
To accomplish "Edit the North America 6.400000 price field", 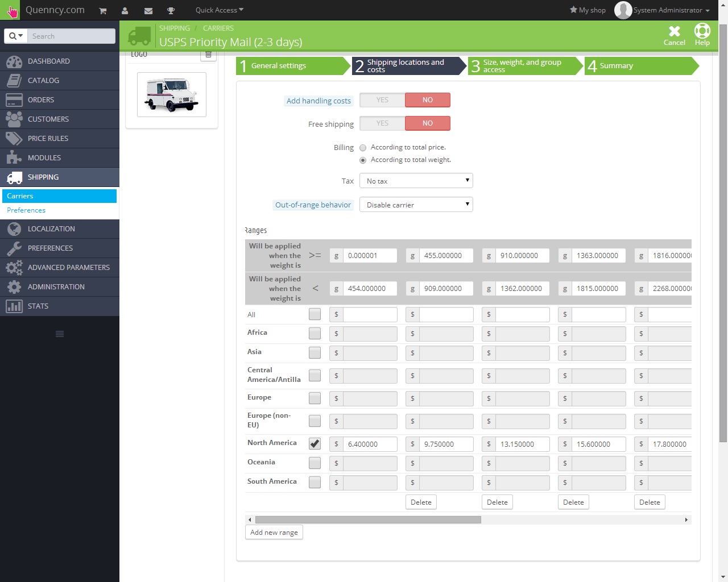I will pyautogui.click(x=370, y=444).
